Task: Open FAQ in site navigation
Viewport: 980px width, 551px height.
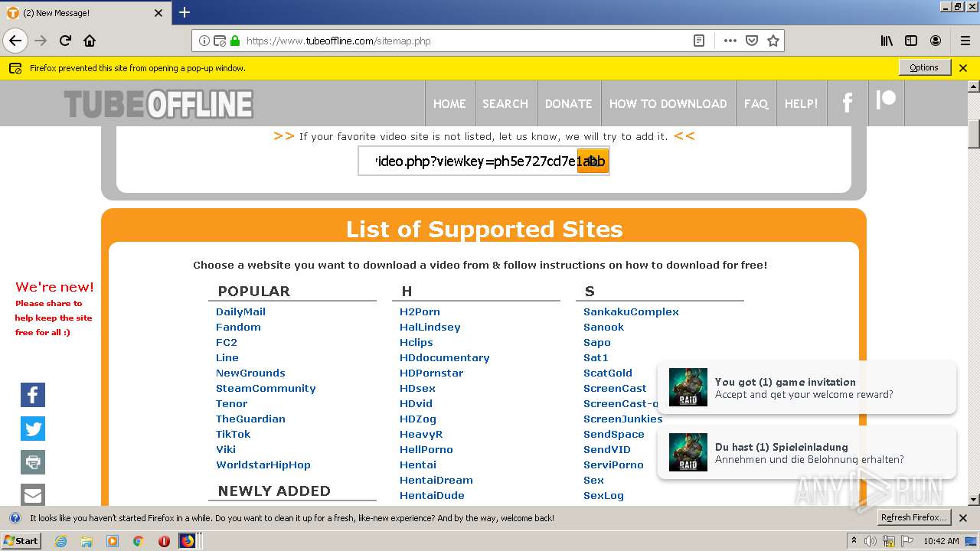Action: point(756,103)
